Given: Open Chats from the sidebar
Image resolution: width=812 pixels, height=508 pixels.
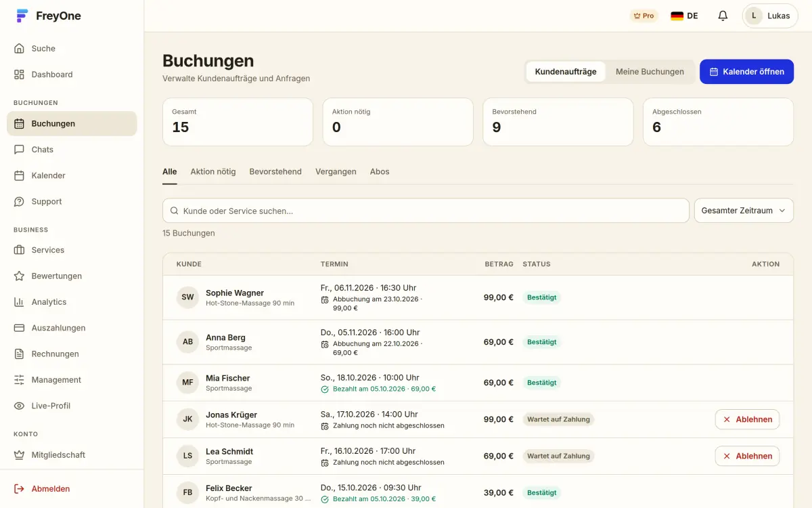Looking at the screenshot, I should click(72, 150).
